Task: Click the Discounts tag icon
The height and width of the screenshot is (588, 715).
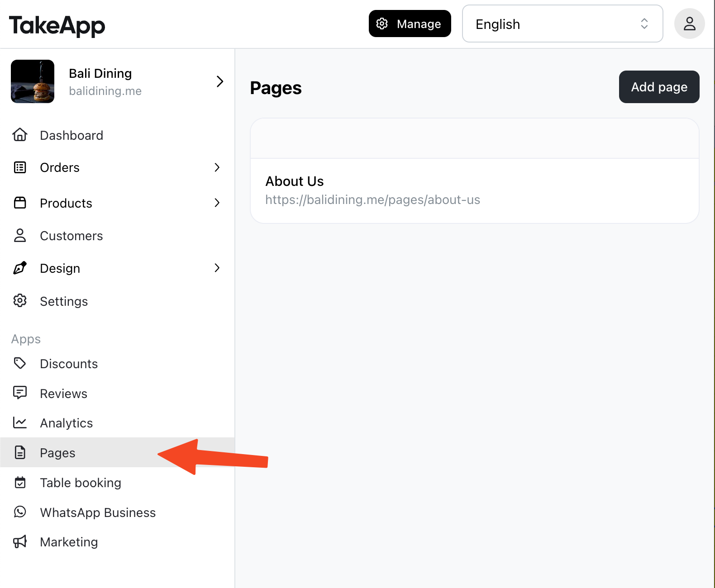Action: 20,363
